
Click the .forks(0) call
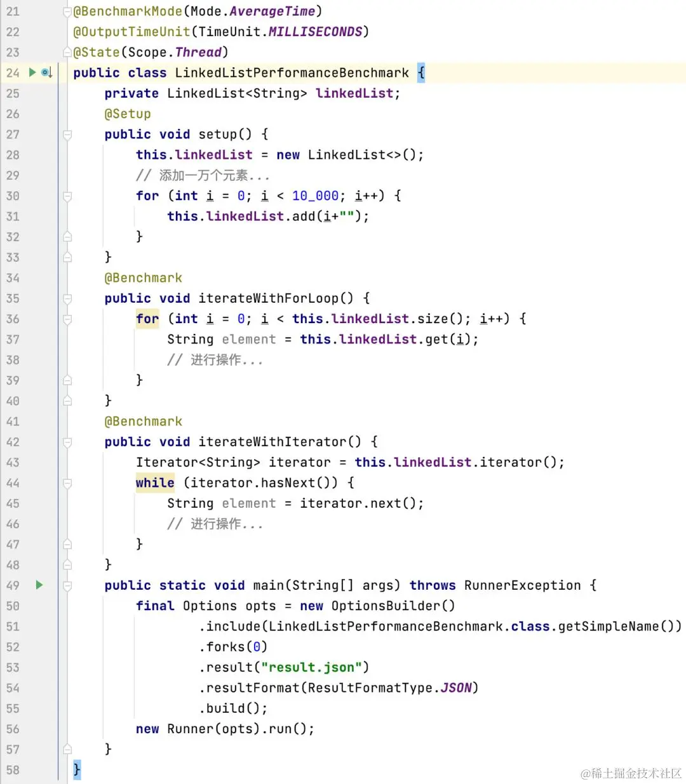[233, 647]
